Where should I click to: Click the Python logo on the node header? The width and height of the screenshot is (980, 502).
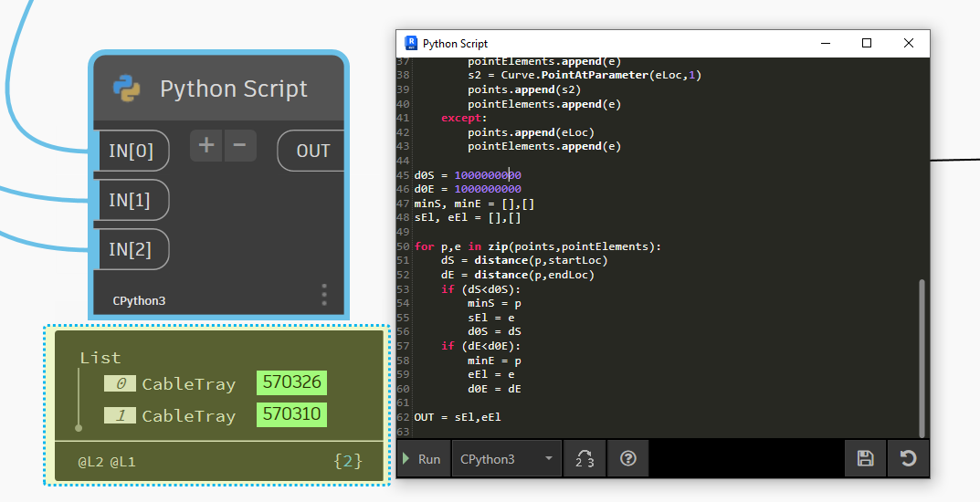pos(127,89)
